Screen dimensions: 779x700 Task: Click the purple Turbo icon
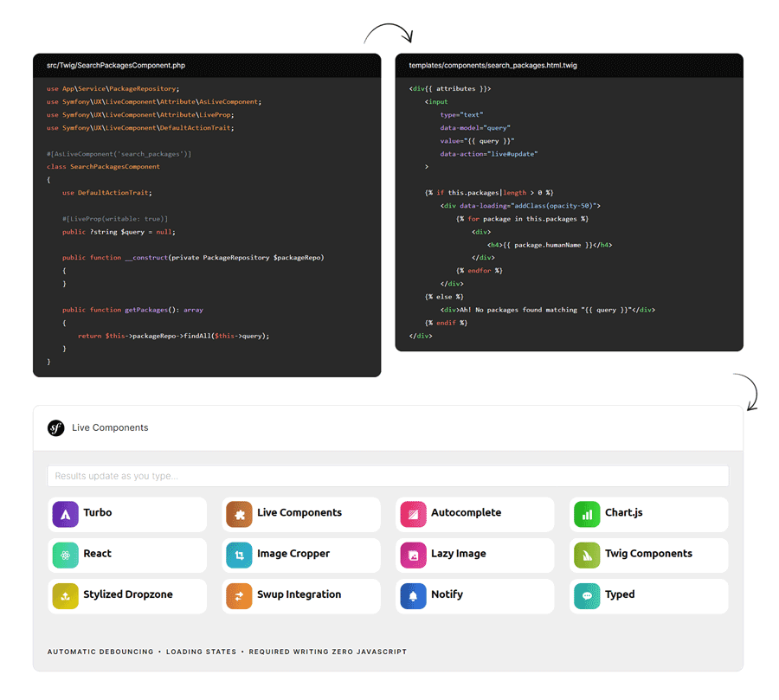point(66,514)
